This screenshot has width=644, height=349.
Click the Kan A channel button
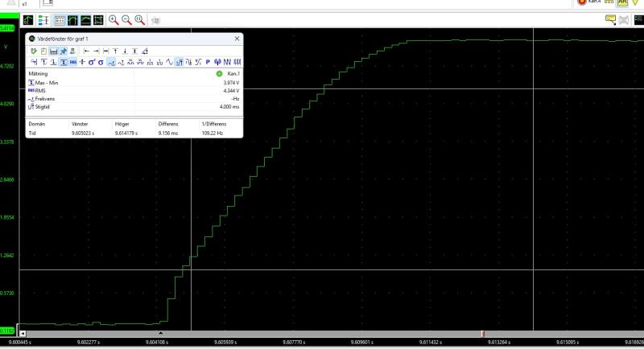[x=591, y=3]
